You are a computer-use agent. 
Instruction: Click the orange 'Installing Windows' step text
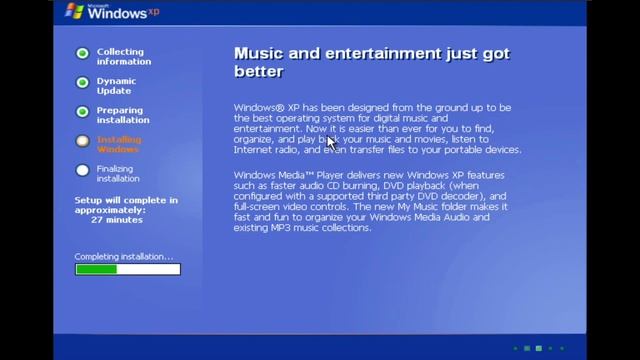coord(119,144)
